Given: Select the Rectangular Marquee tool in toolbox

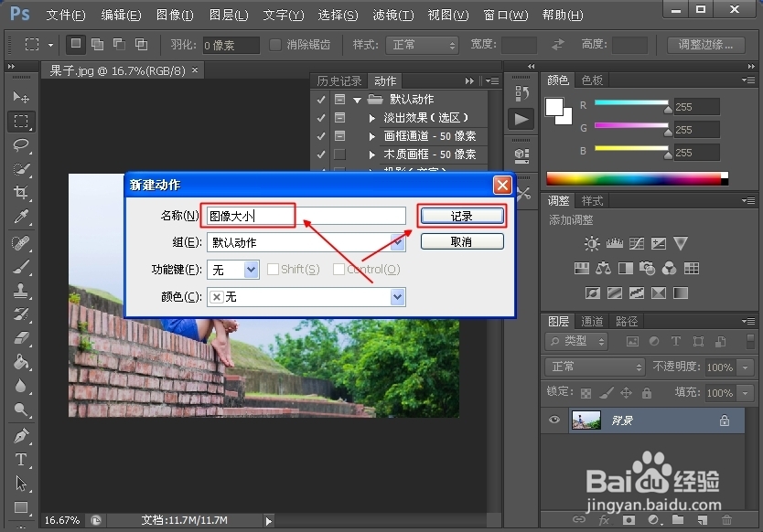Looking at the screenshot, I should 21,121.
